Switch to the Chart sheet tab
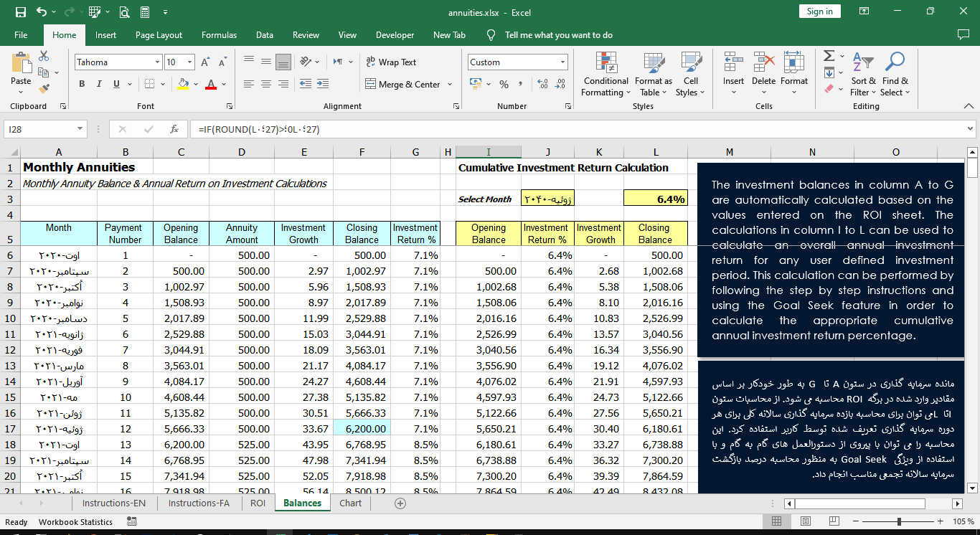Screen dimensions: 980x535 click(x=351, y=503)
